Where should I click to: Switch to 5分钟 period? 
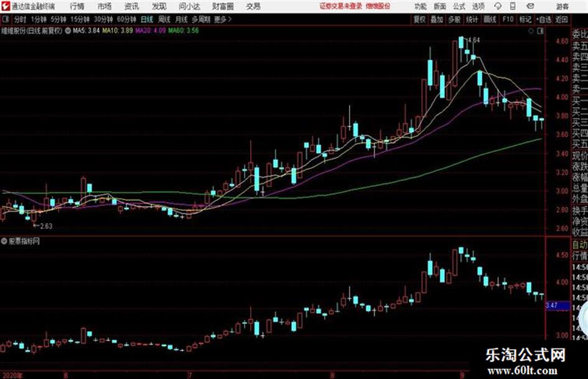(58, 19)
